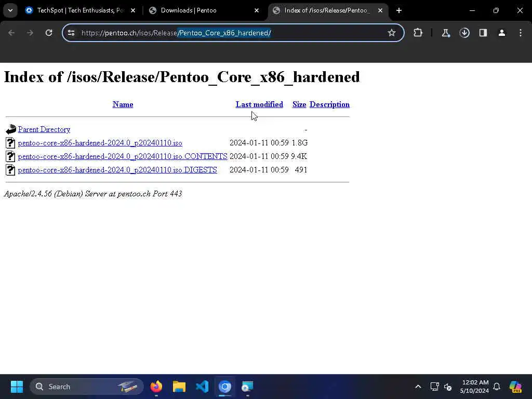532x399 pixels.
Task: Go forward to the next page
Action: [x=30, y=33]
